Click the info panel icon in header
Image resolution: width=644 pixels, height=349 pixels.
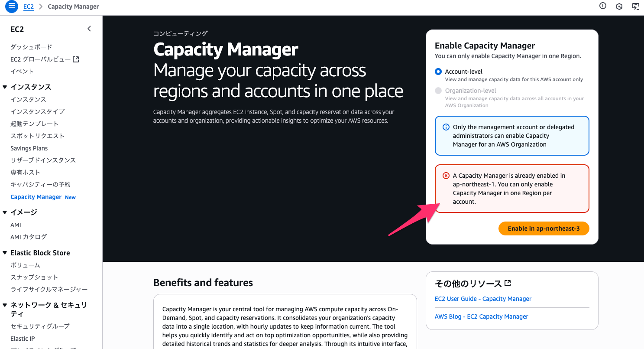click(x=602, y=6)
